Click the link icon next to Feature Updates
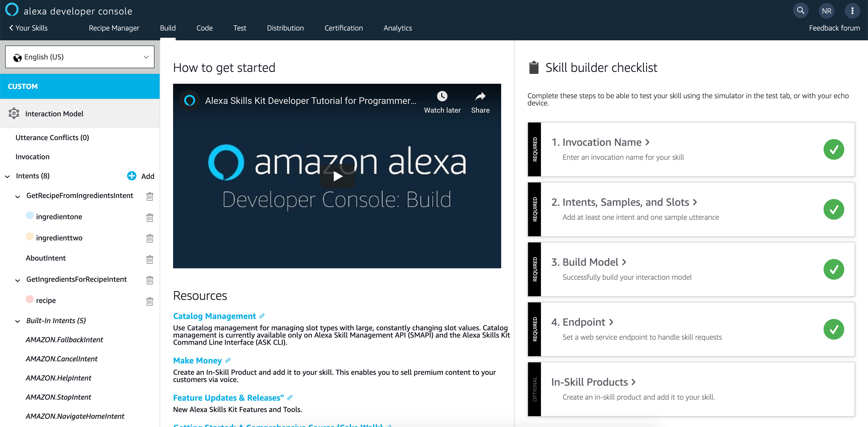 click(x=290, y=398)
